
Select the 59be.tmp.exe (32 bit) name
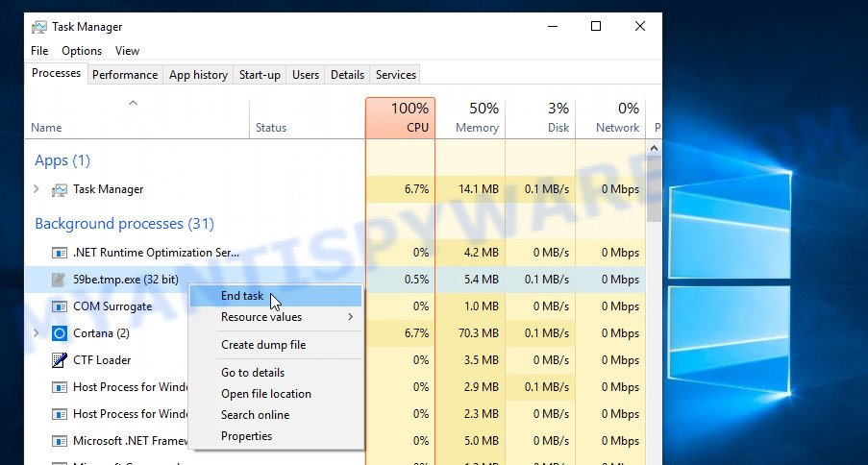(126, 280)
